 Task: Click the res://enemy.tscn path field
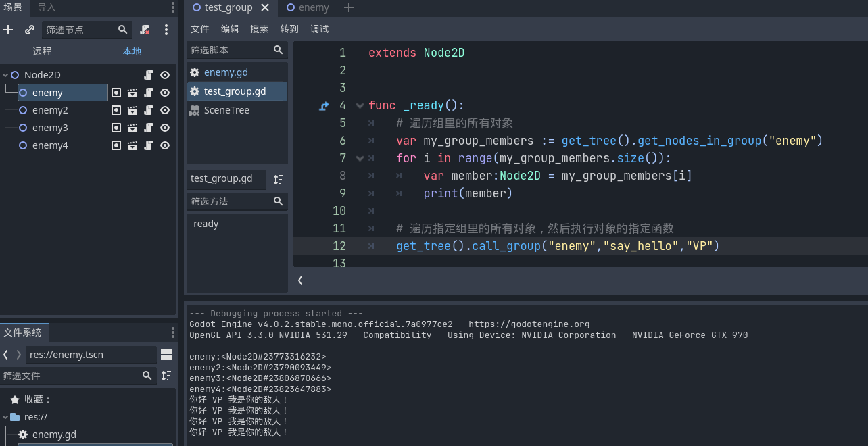pos(91,355)
